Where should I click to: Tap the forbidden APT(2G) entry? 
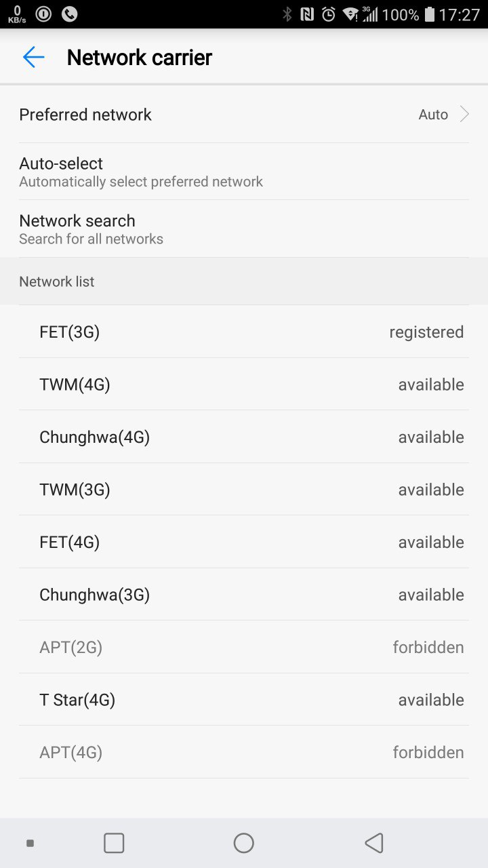[x=244, y=648]
